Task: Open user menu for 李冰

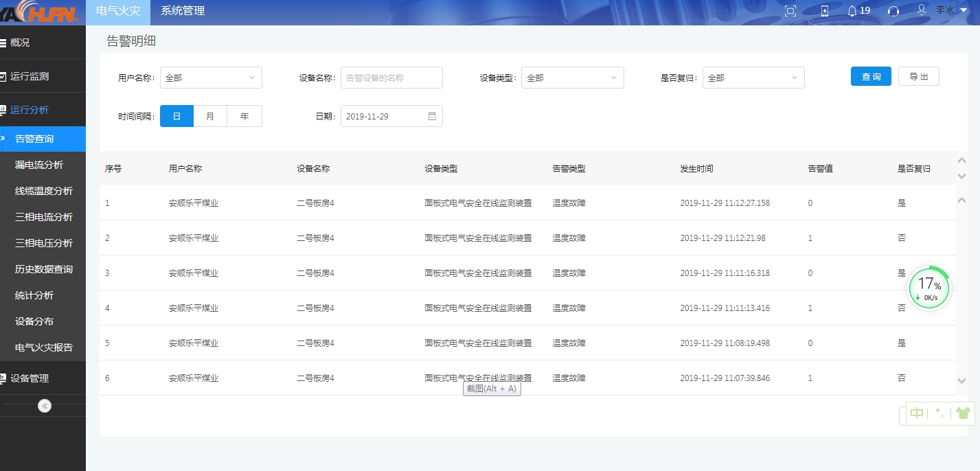Action: click(942, 10)
